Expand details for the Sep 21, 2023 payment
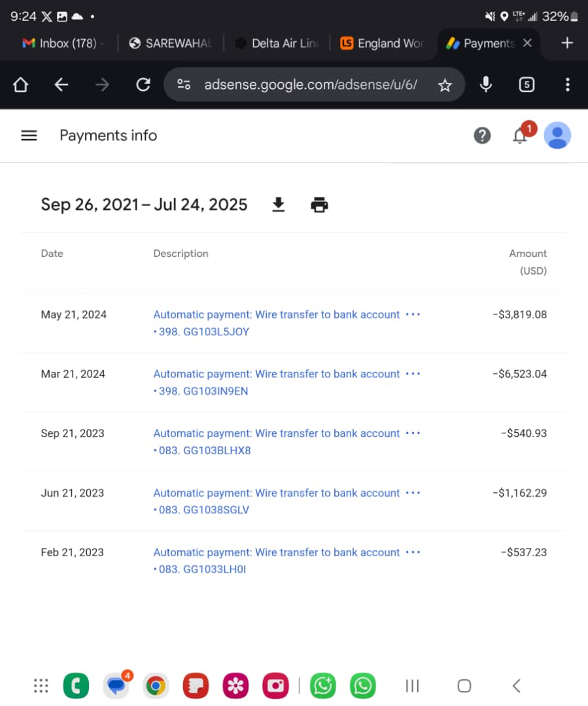Screen dimensions: 588x706 click(x=413, y=433)
